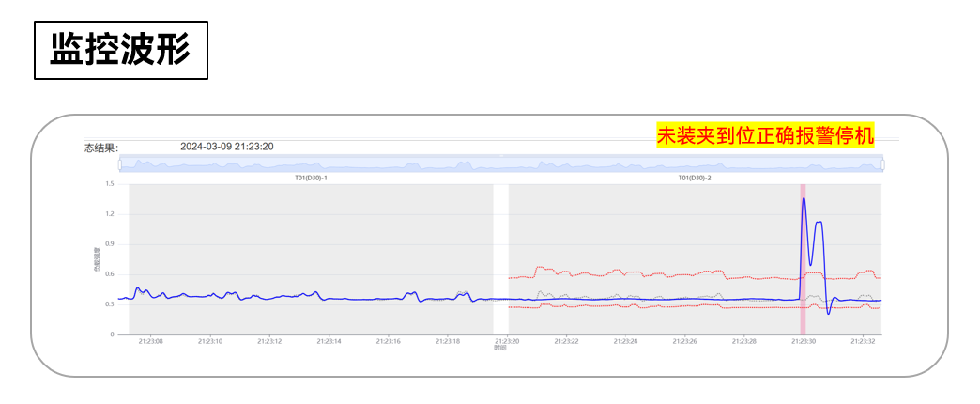Click the overview waveform strip above chart

(501, 163)
